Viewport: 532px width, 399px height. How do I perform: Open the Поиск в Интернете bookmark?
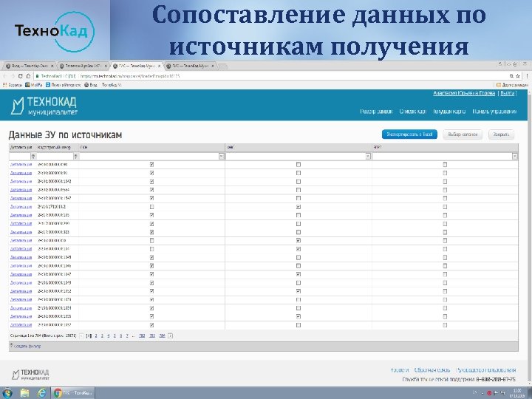(64, 85)
